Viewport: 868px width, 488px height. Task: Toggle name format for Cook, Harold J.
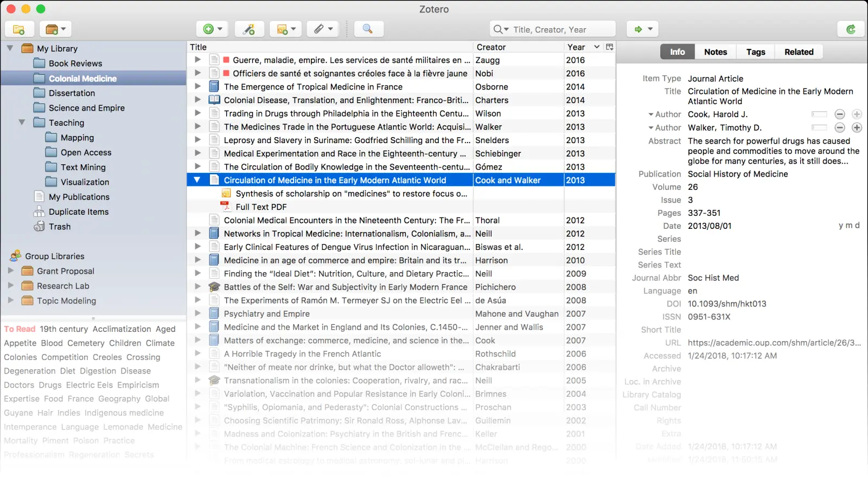819,114
